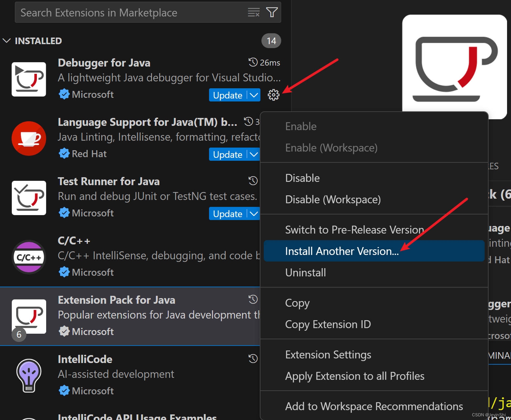Viewport: 511px width, 420px height.
Task: Select Copy Extension ID
Action: (374, 324)
